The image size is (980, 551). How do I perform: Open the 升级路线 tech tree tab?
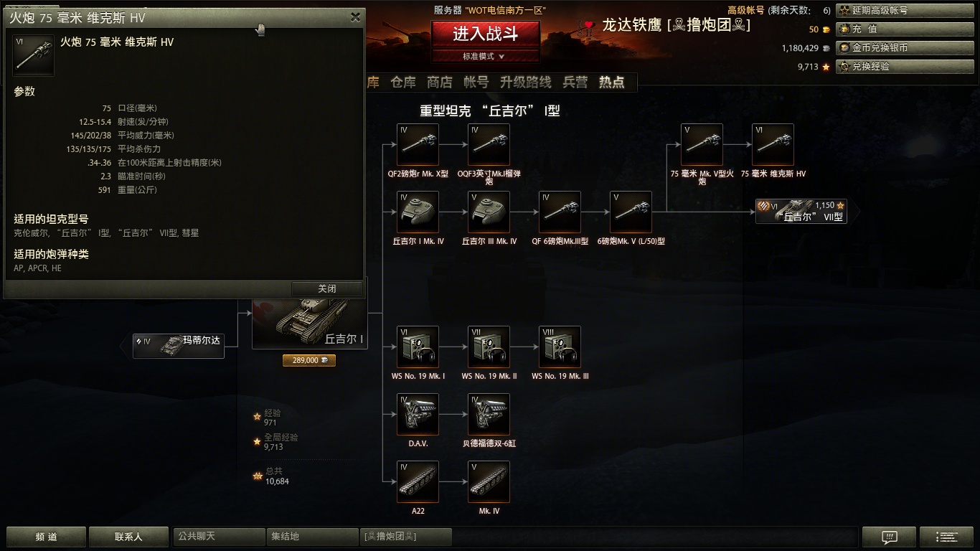526,83
